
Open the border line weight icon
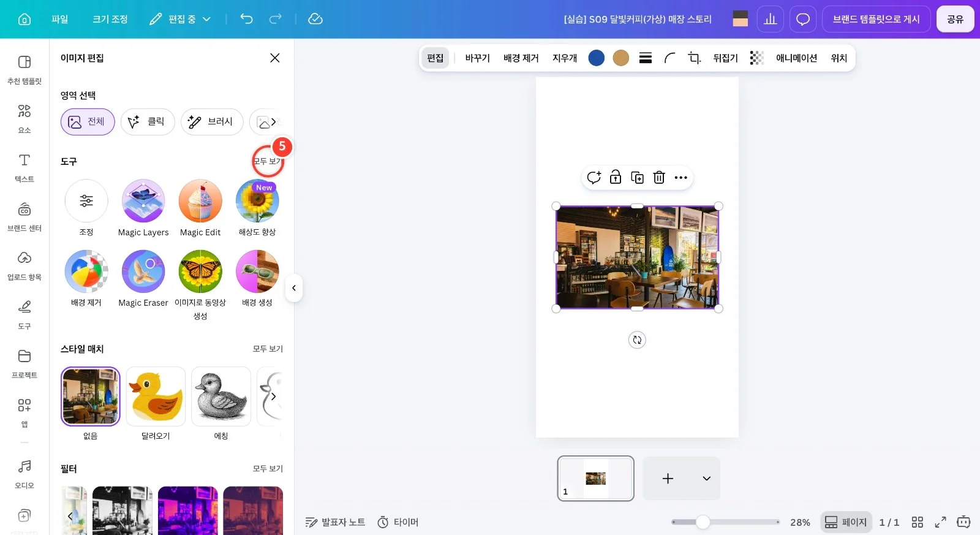[x=646, y=58]
